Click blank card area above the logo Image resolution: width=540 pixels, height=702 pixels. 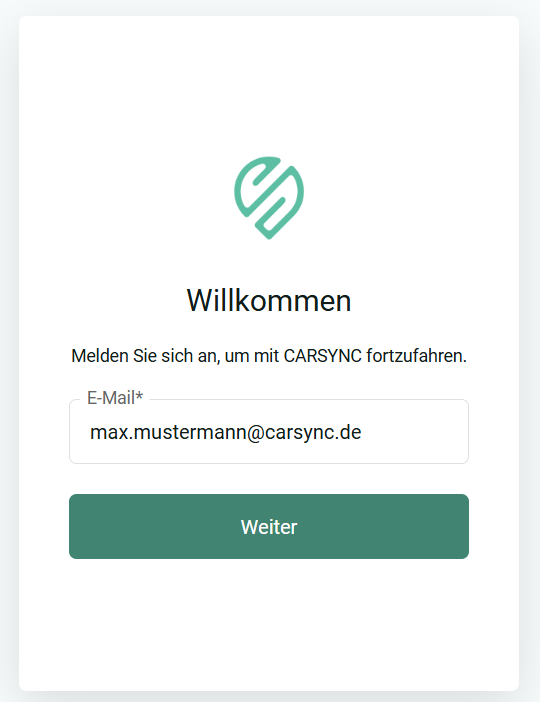coord(269,85)
